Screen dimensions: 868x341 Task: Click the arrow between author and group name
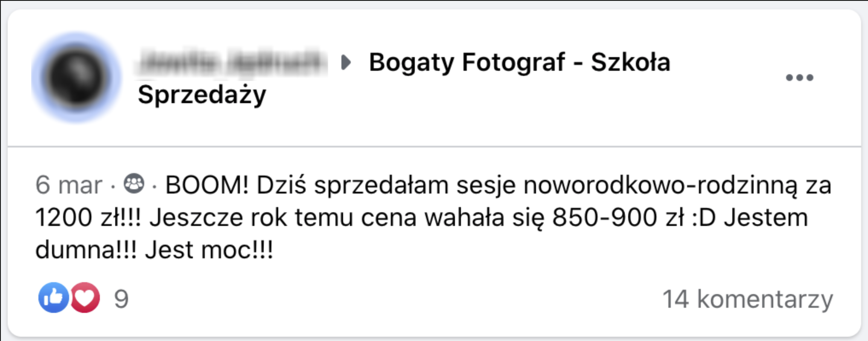tap(346, 63)
